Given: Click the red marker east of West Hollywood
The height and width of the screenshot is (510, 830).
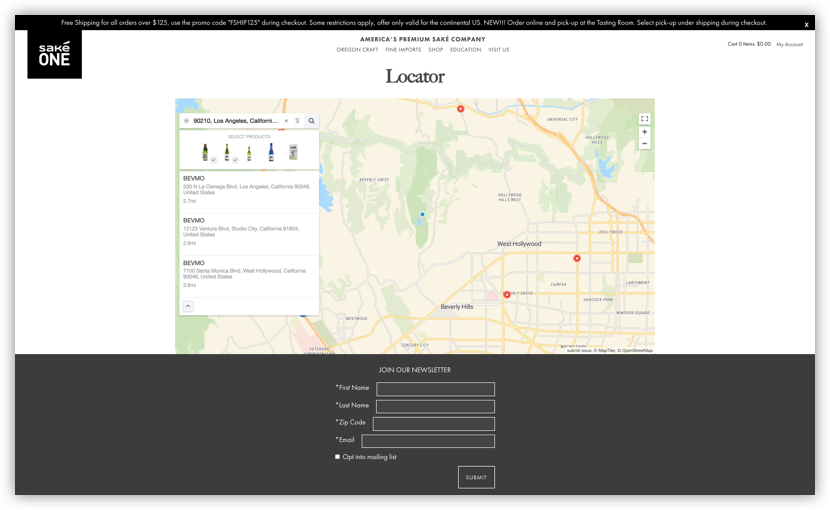Looking at the screenshot, I should (x=577, y=258).
